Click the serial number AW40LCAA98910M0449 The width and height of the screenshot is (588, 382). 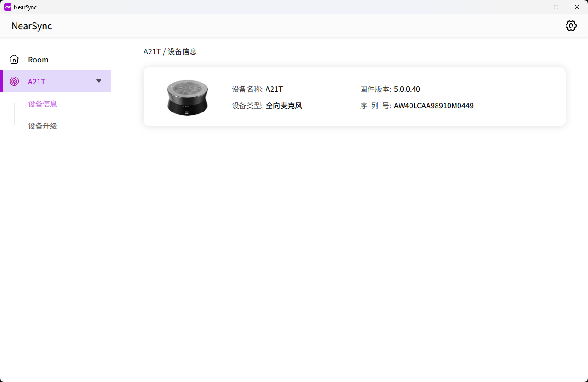coord(433,106)
